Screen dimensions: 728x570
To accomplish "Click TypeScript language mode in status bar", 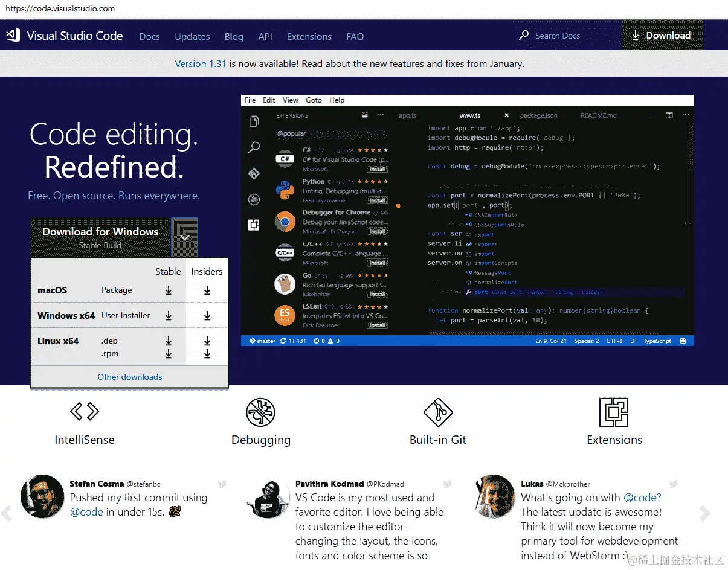I will 657,341.
